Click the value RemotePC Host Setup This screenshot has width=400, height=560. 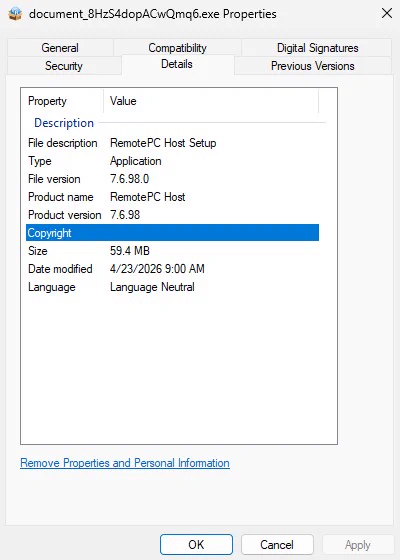pos(163,143)
